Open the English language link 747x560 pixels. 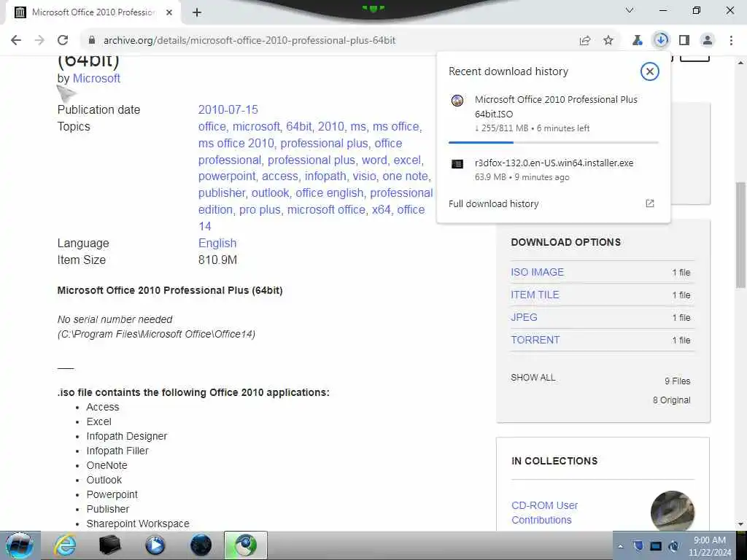pyautogui.click(x=217, y=243)
